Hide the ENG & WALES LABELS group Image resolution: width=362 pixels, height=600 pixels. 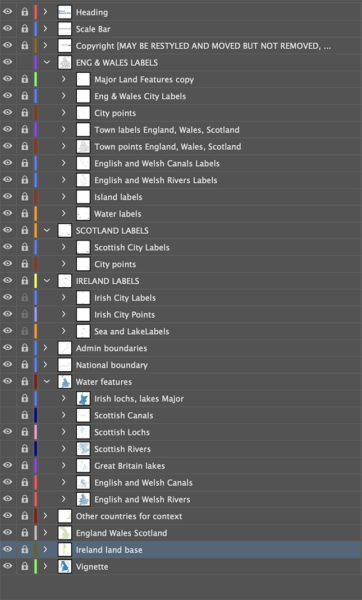pyautogui.click(x=8, y=62)
